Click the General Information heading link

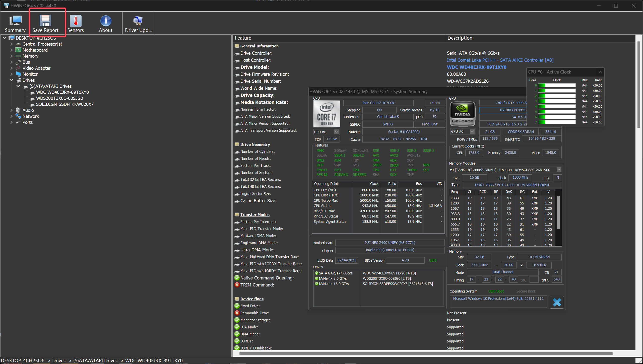[x=259, y=46]
